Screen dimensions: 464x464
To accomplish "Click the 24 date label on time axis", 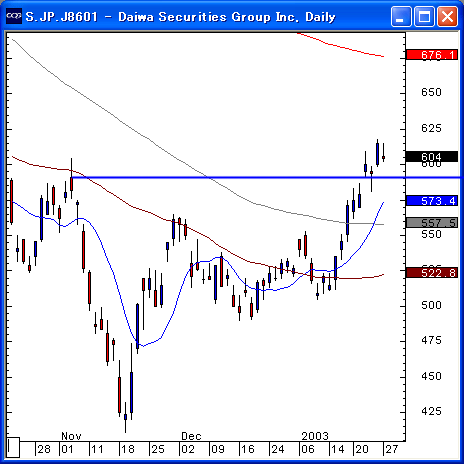I will pos(278,449).
